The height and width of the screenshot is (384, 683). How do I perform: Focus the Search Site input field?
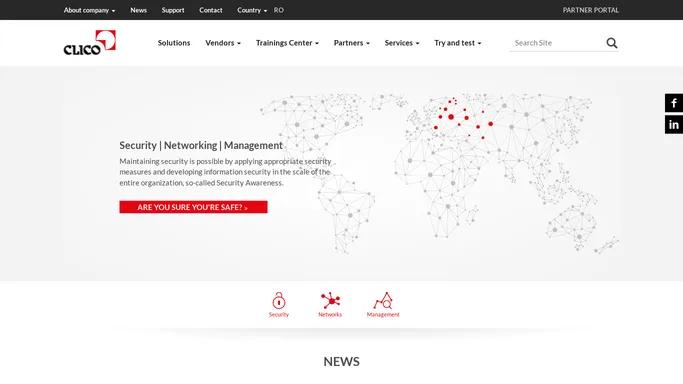click(557, 43)
